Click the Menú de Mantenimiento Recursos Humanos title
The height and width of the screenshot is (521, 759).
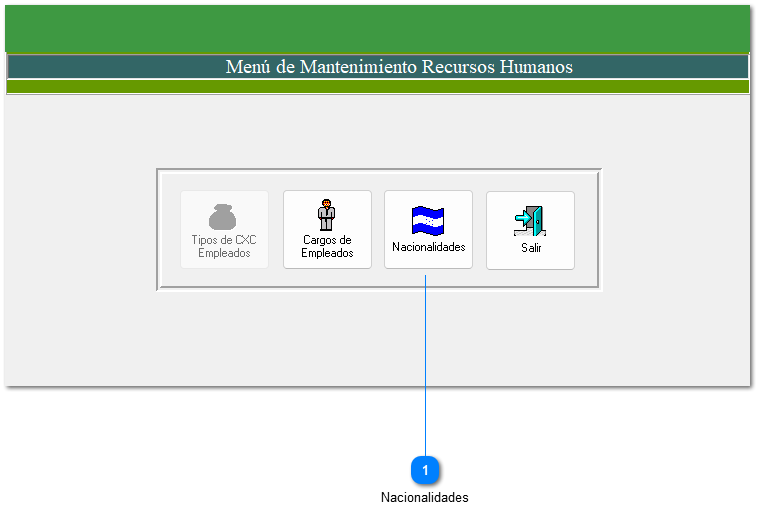pyautogui.click(x=399, y=67)
